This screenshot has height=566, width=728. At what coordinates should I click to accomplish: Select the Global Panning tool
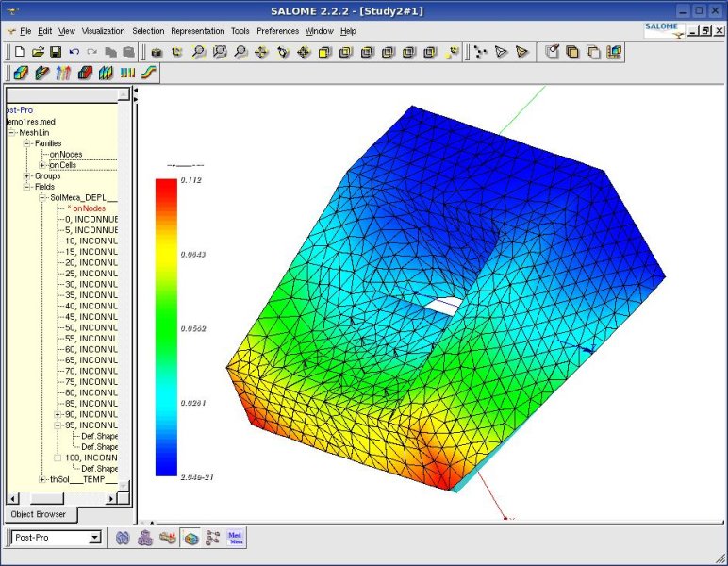304,52
